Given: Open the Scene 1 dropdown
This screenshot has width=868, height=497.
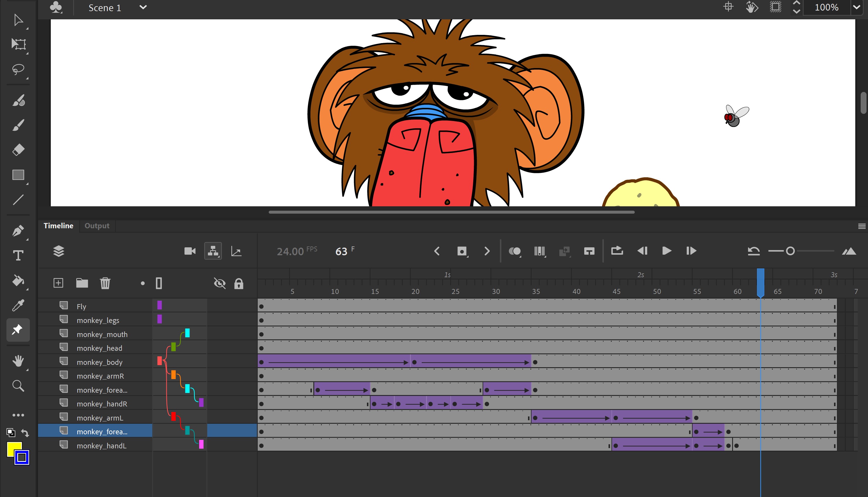Looking at the screenshot, I should point(143,7).
